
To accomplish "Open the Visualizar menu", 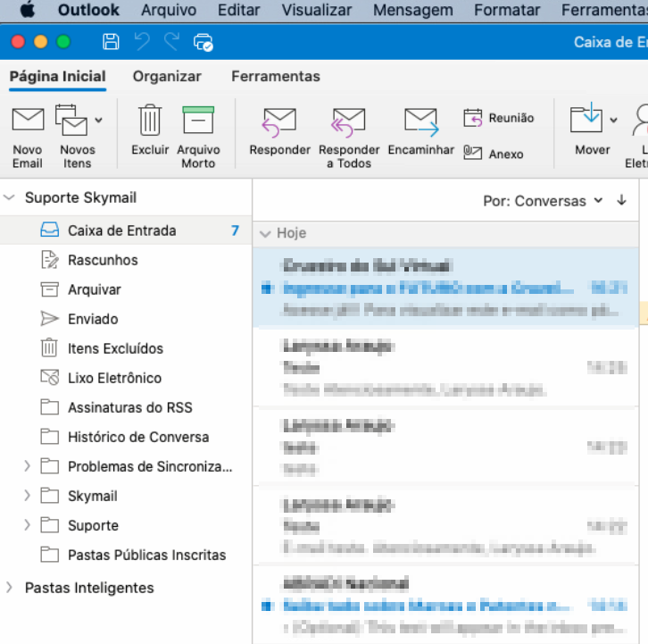I will coord(317,10).
